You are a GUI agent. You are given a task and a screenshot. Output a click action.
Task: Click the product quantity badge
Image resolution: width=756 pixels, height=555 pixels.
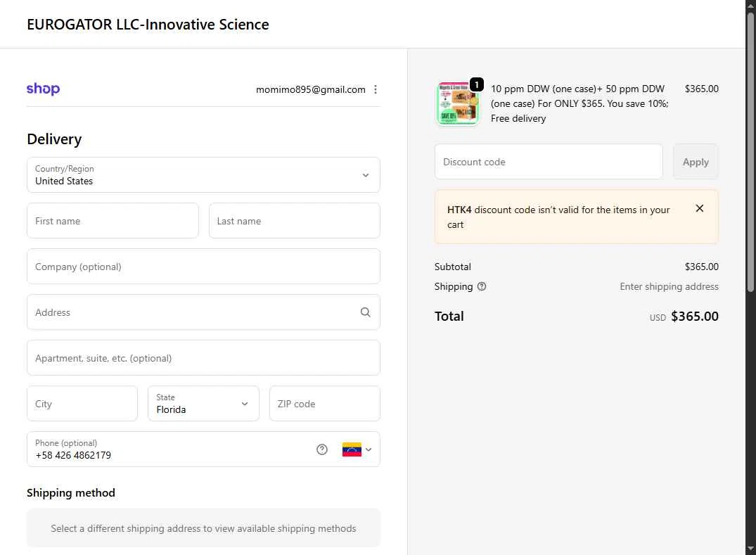476,84
